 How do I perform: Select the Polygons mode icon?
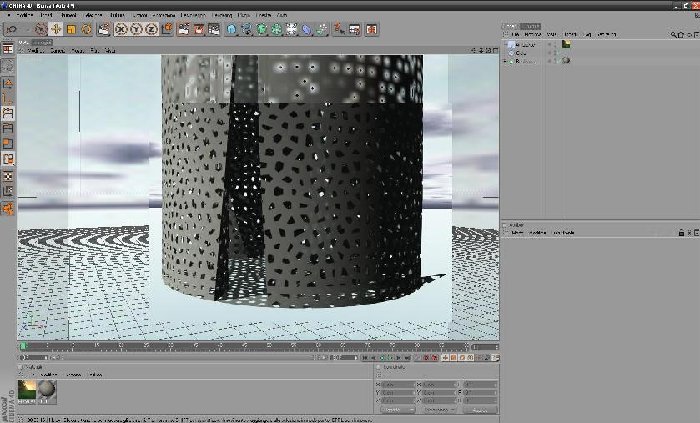click(8, 144)
